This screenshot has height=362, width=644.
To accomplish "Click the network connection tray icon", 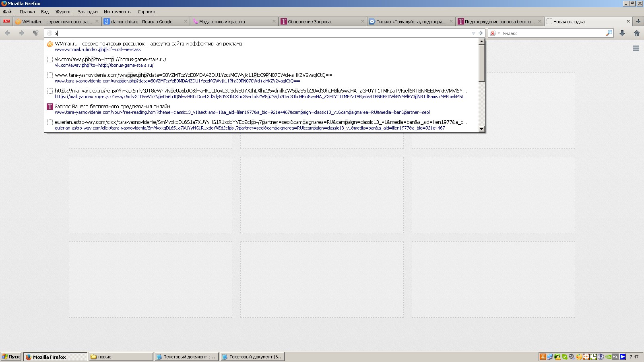I will click(x=550, y=357).
